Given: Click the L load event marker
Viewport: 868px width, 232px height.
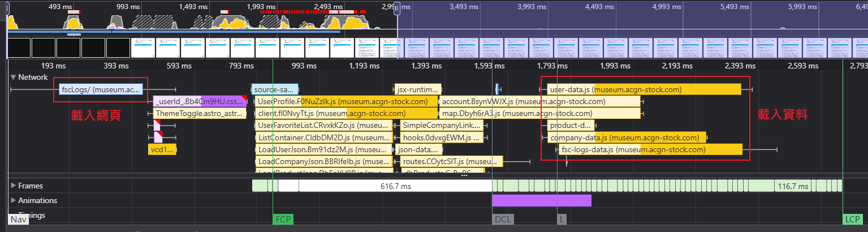Looking at the screenshot, I should [562, 220].
